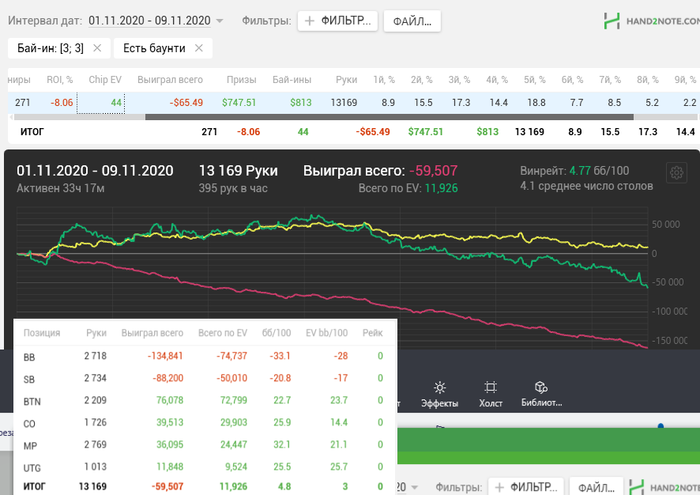The height and width of the screenshot is (495, 700).
Task: Sort positions by EV bb/100 header
Action: pyautogui.click(x=326, y=333)
